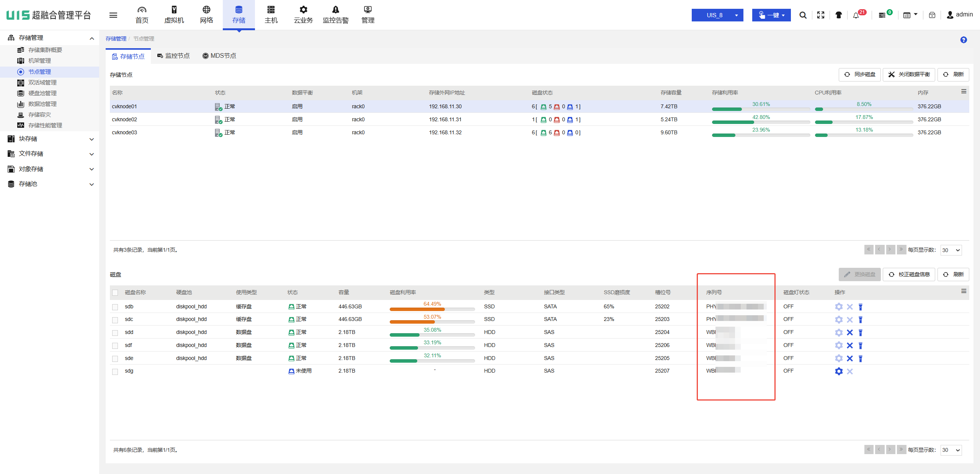This screenshot has height=474, width=980.
Task: Switch to the MDS节点 tab
Action: pos(219,56)
